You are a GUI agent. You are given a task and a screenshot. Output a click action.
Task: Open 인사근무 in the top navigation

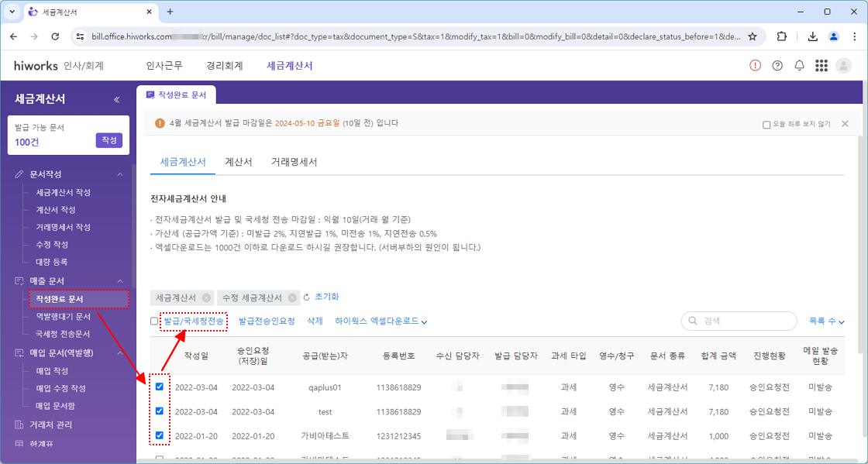[x=164, y=66]
